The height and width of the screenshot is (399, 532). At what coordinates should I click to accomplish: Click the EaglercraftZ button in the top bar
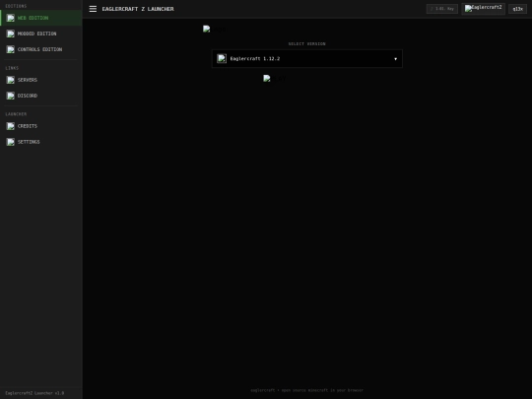[x=483, y=9]
